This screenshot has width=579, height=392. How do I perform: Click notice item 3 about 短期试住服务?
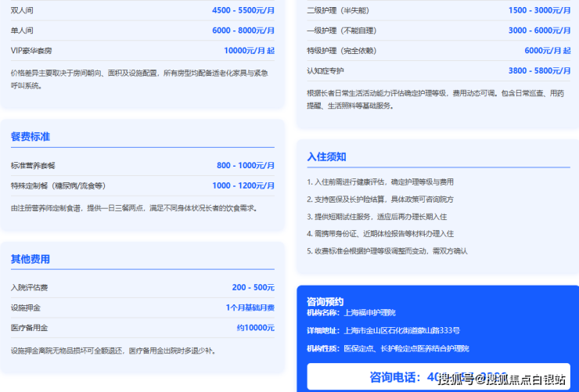click(376, 217)
